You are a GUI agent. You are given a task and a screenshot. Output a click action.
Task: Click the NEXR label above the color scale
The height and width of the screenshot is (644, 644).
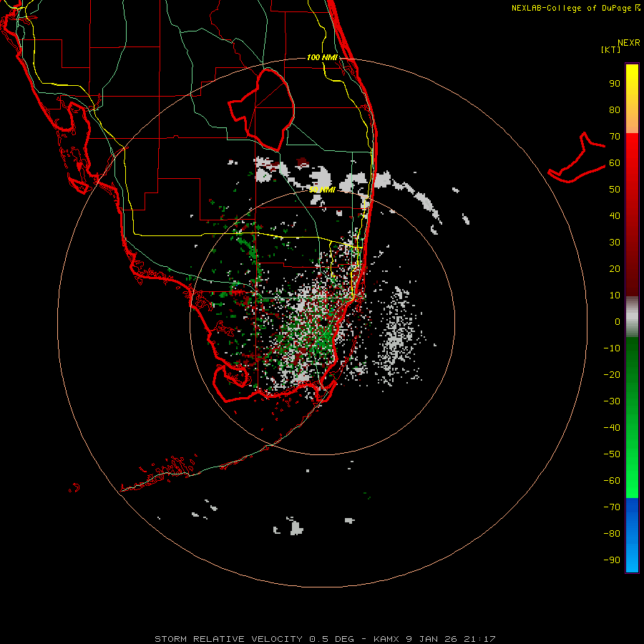pyautogui.click(x=629, y=43)
